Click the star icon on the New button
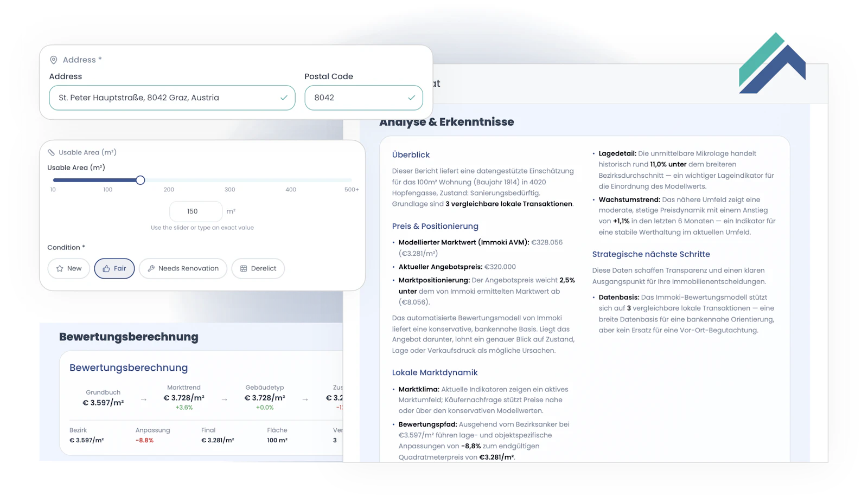868x503 pixels. pos(60,269)
